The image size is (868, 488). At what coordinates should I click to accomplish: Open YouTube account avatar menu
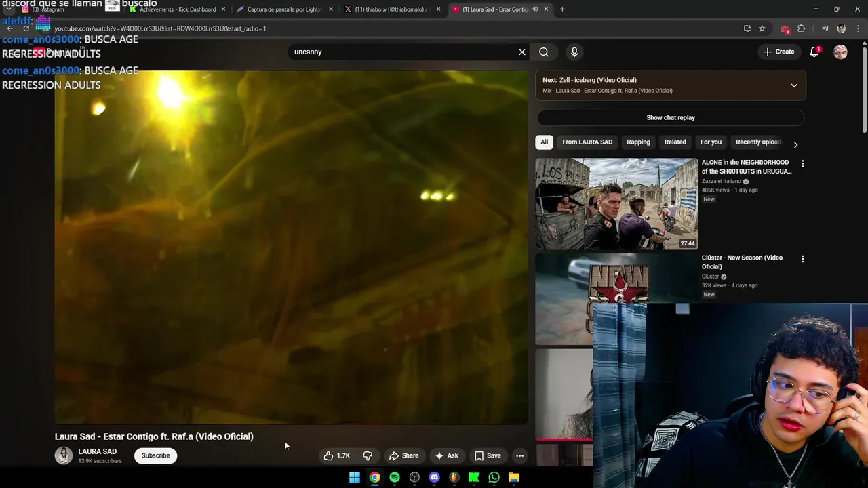(x=840, y=52)
